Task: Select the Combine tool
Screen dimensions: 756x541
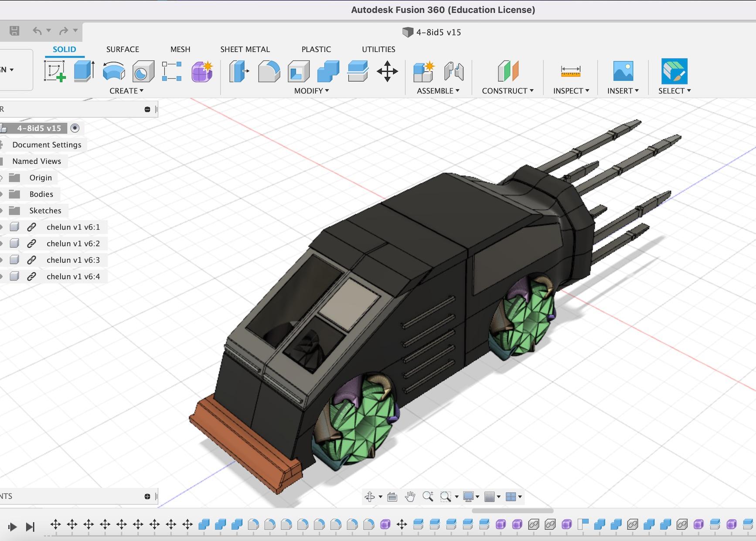Action: click(x=328, y=71)
